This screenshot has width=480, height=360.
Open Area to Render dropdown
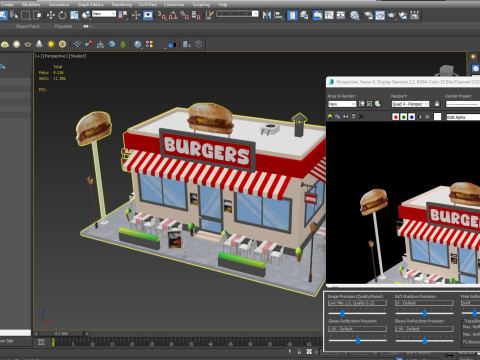point(342,104)
